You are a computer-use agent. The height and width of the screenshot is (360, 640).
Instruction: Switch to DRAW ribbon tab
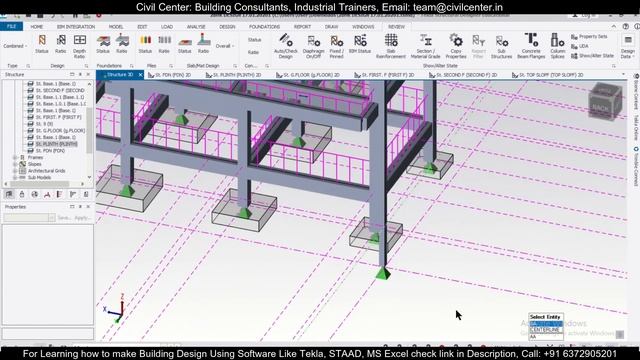click(331, 27)
